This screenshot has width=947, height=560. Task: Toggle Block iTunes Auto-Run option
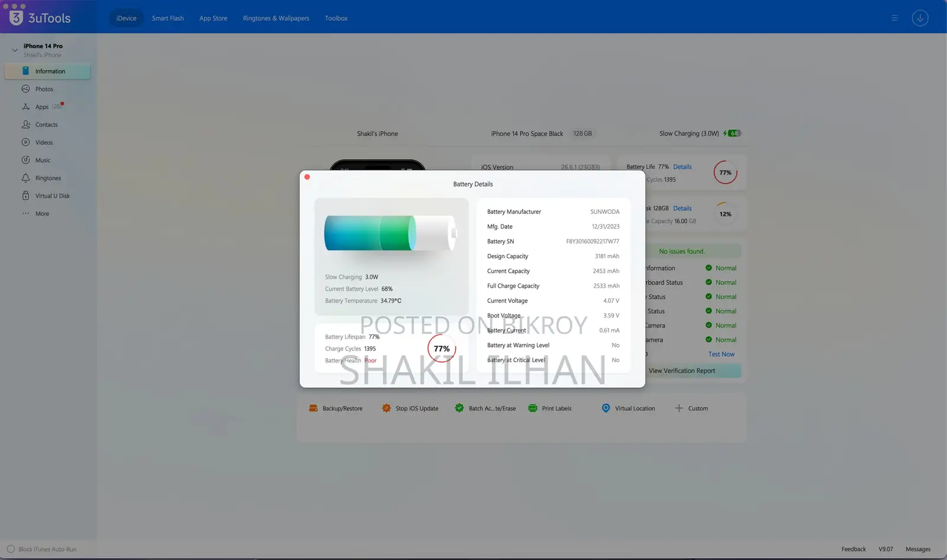coord(11,549)
